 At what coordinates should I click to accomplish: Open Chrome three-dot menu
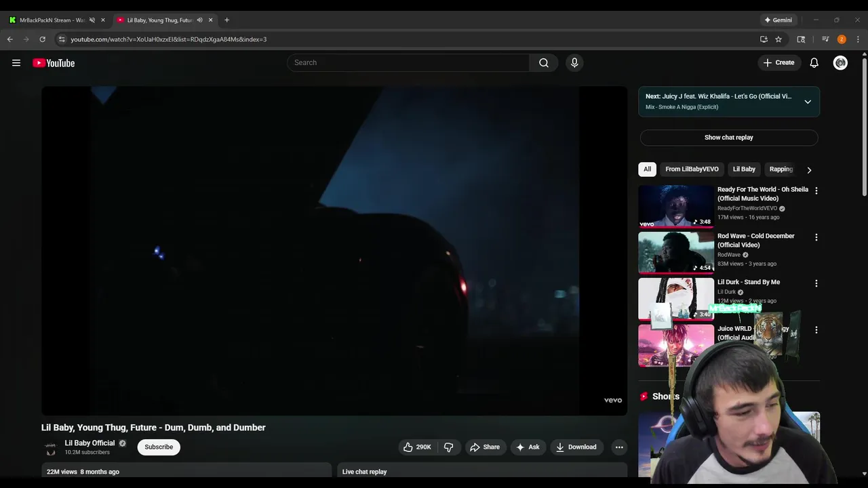pyautogui.click(x=858, y=39)
